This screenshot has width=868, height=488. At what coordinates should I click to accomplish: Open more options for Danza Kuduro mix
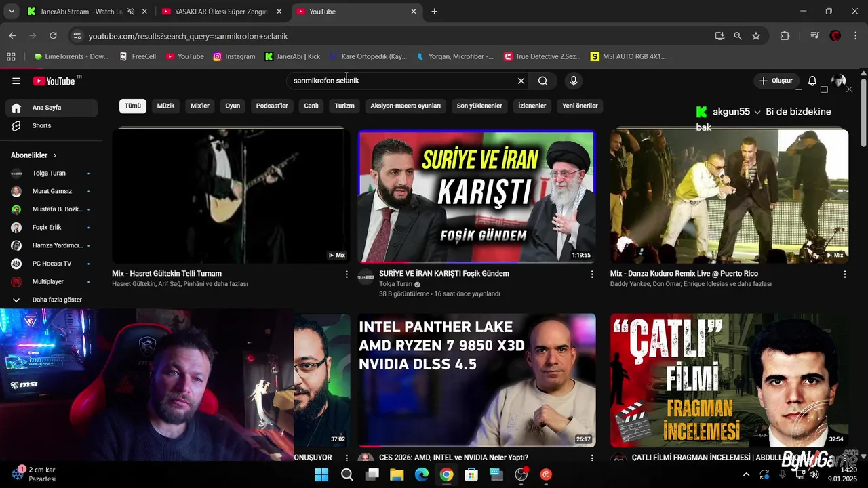[x=845, y=274]
